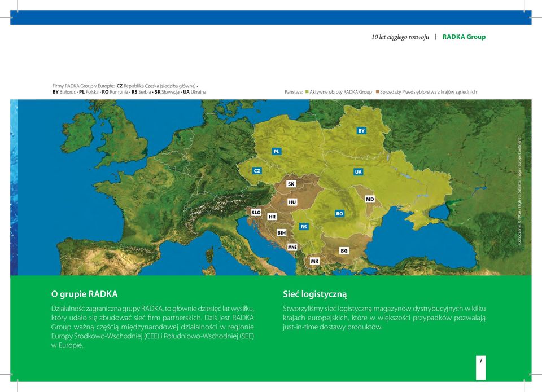Click the 'Sieć logistyczną' heading
The image size is (542, 392).
tap(314, 294)
